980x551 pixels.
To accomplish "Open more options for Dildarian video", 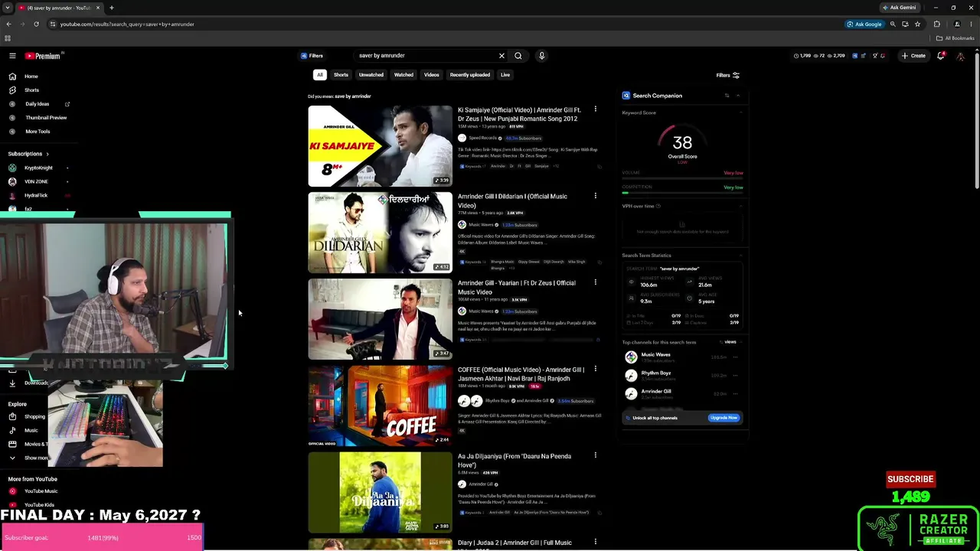I will coord(595,196).
